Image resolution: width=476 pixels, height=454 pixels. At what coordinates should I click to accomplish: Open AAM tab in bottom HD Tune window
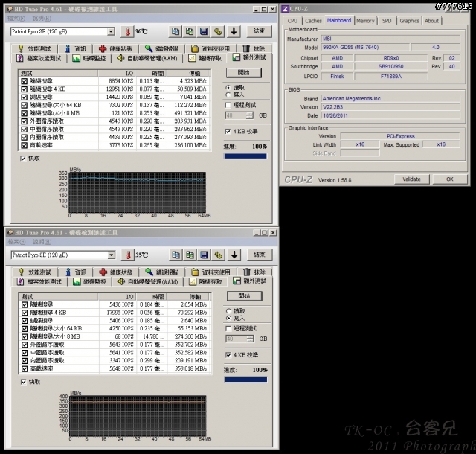point(147,281)
